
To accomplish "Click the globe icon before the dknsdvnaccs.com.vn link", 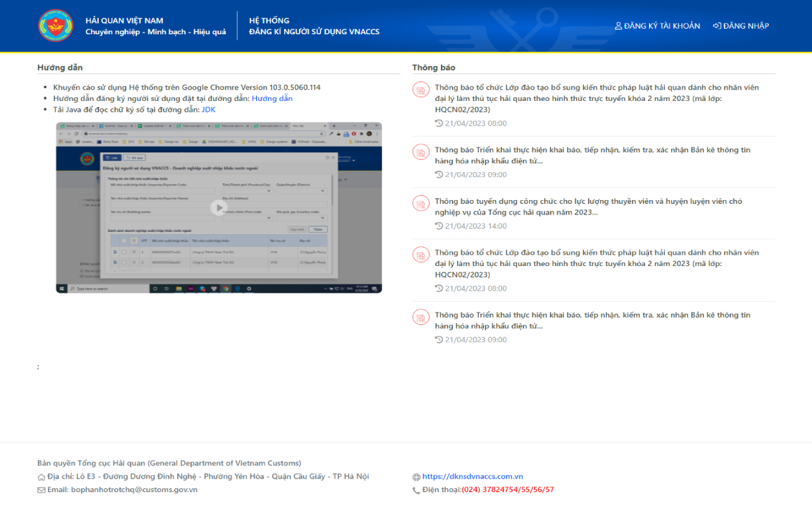I will coord(417,476).
